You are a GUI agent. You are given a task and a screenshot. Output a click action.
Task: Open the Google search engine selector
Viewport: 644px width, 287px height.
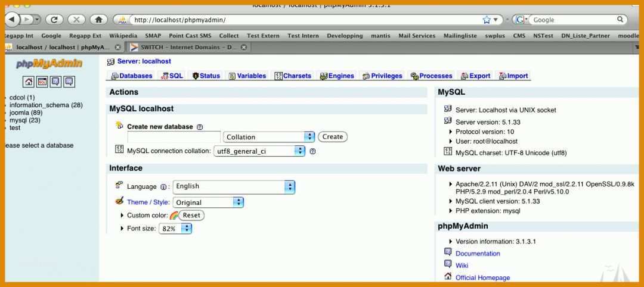click(x=522, y=20)
